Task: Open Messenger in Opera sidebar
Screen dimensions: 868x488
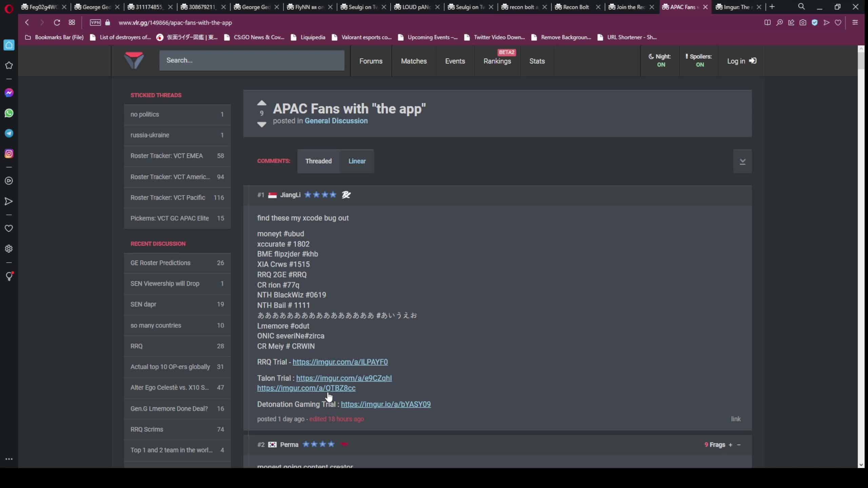Action: pos(9,93)
